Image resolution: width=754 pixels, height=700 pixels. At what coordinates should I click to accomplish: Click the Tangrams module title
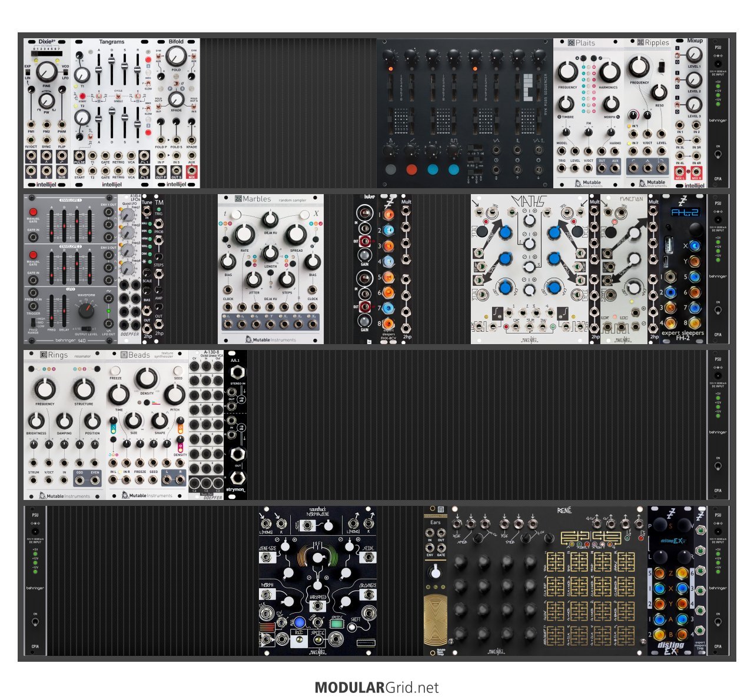pyautogui.click(x=112, y=42)
